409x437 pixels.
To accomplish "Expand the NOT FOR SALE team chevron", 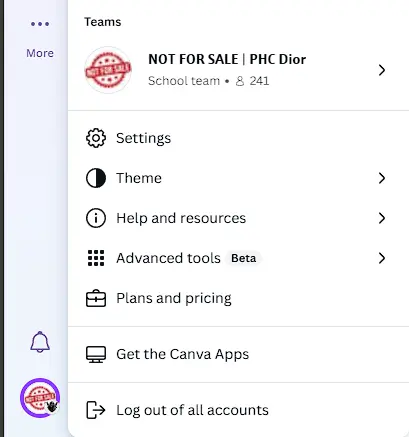I will pyautogui.click(x=382, y=70).
